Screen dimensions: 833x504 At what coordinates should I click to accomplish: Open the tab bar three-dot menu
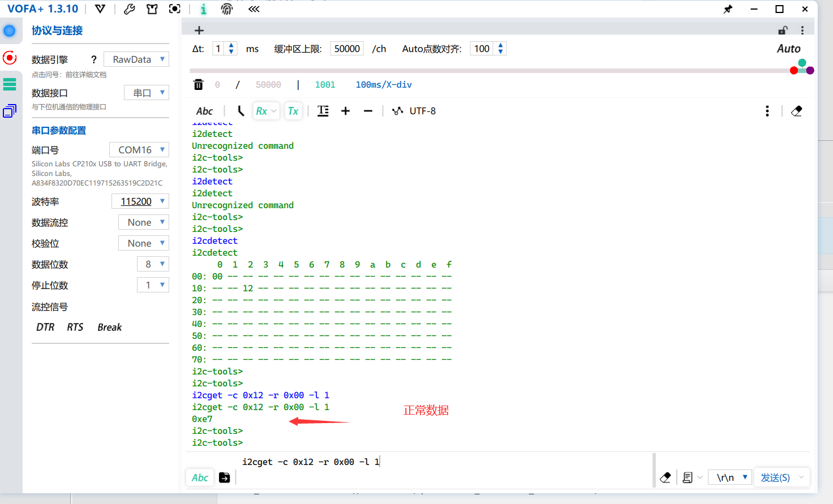coord(802,31)
